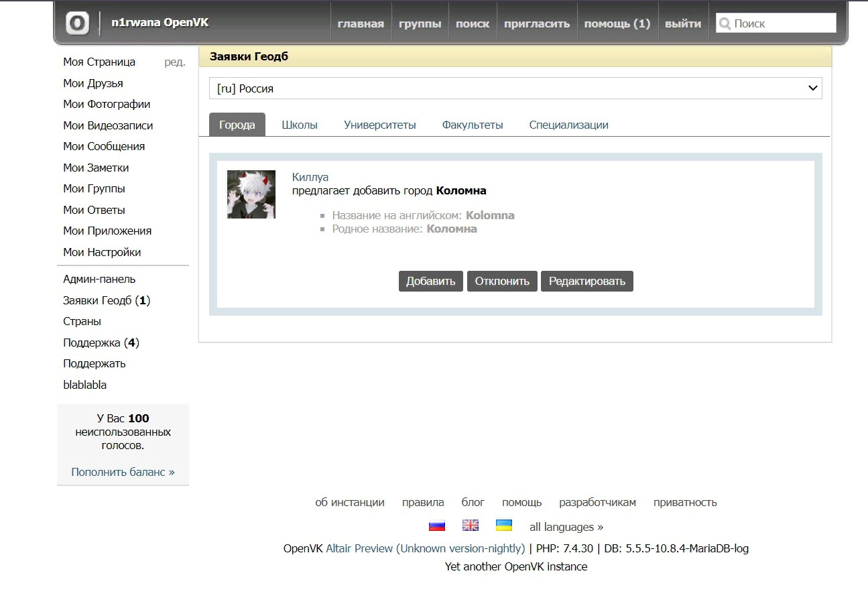Click the помощь footer link
The width and height of the screenshot is (868, 612).
click(521, 502)
